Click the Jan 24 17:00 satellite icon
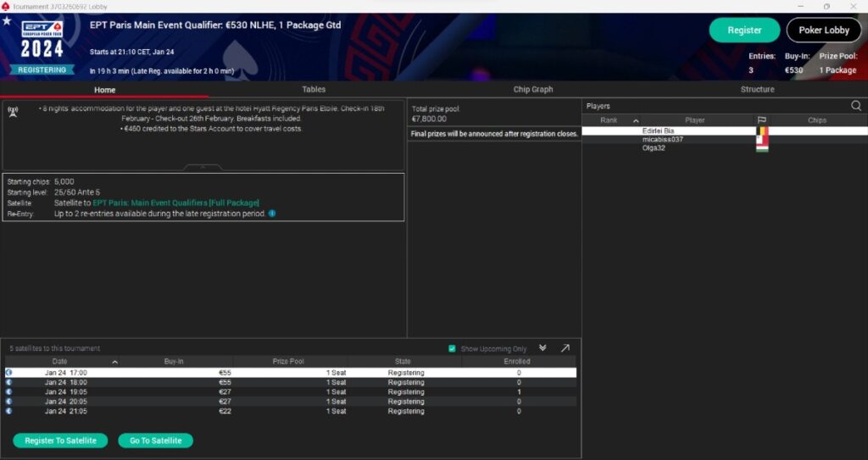 tap(8, 373)
